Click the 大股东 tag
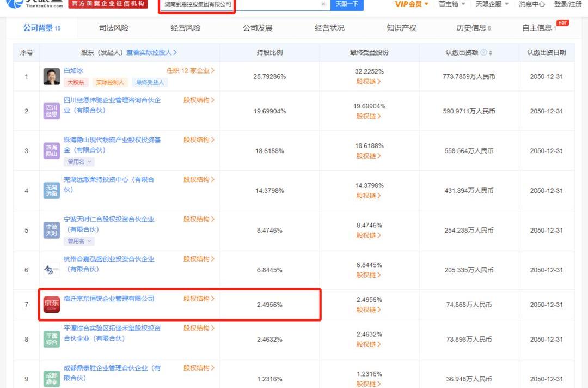Screen dimensions: 588x388 click(76, 82)
